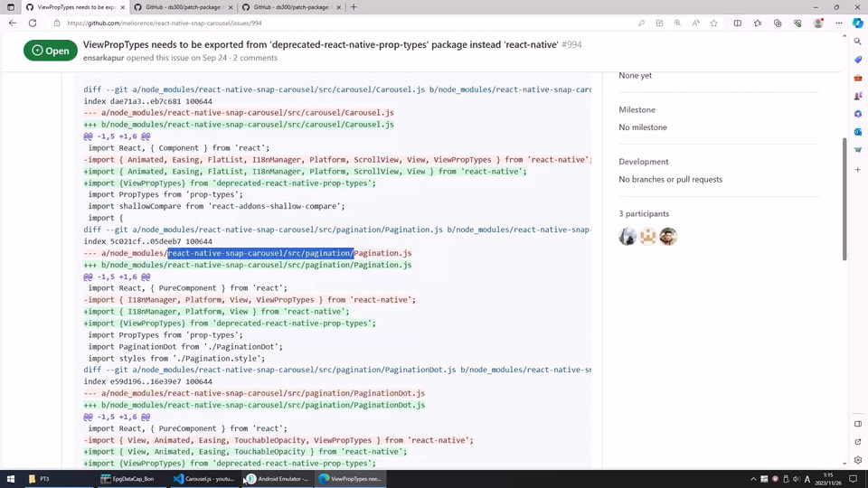Open the Settings and more ellipsis menu
Screen dimensions: 868x488
click(x=839, y=23)
